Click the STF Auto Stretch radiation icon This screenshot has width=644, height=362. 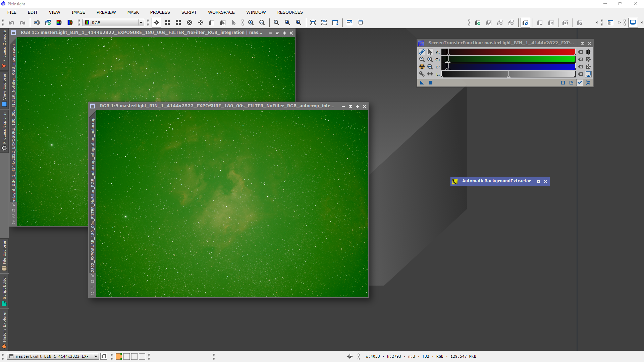tap(422, 67)
